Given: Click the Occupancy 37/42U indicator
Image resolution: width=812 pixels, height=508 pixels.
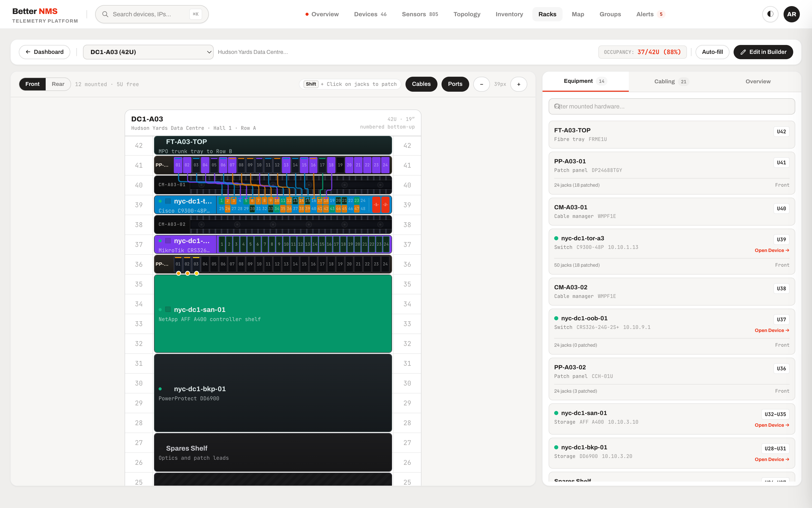Looking at the screenshot, I should coord(642,52).
